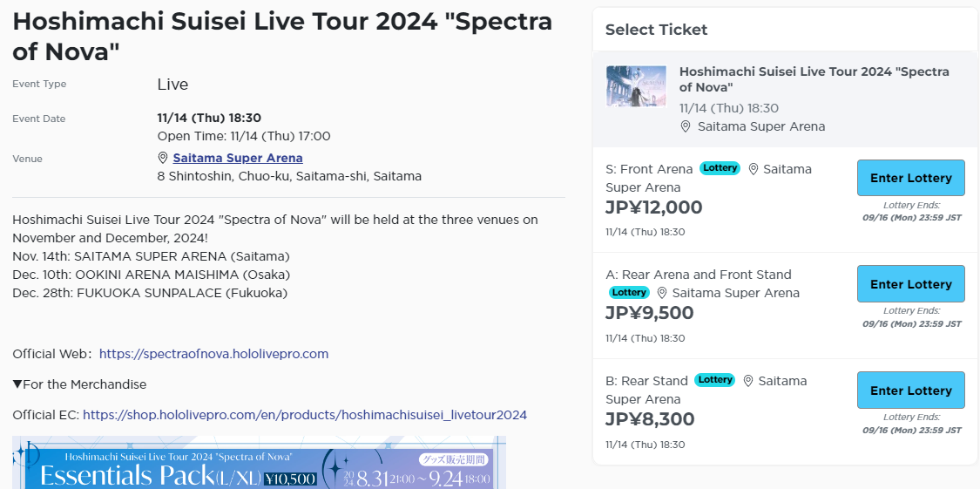Click the Lottery badge on B: Rear Stand ticket
The image size is (980, 489).
tap(715, 380)
